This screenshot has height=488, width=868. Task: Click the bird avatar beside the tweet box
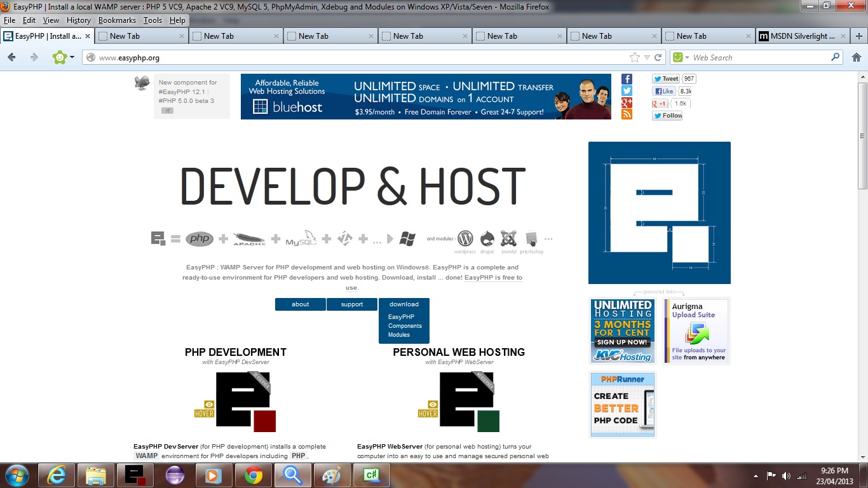click(x=142, y=83)
